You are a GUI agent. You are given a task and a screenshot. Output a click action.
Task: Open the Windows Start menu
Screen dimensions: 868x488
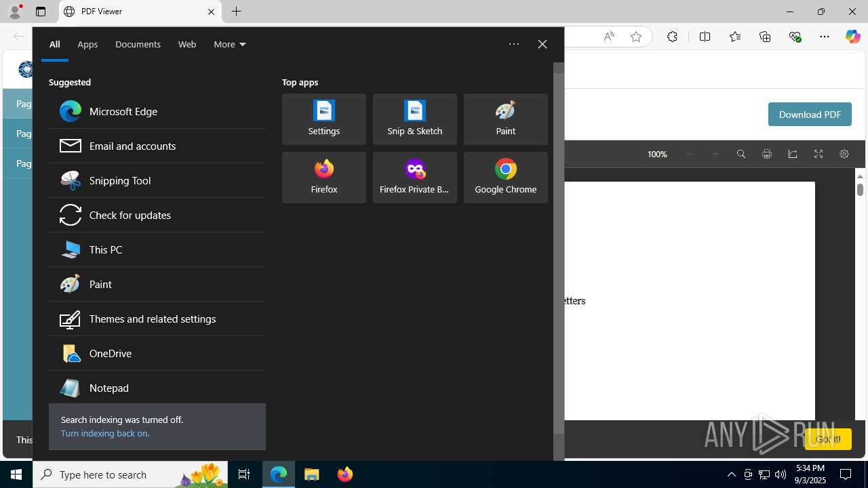16,474
